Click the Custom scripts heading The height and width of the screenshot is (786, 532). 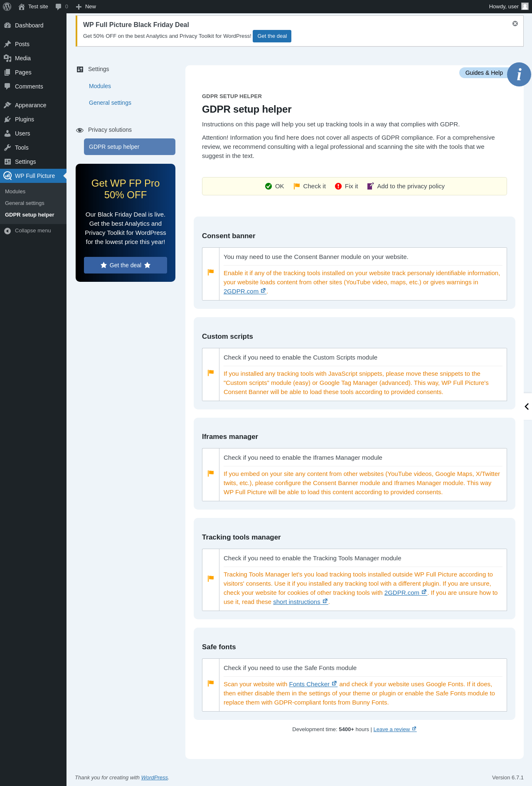coord(227,337)
